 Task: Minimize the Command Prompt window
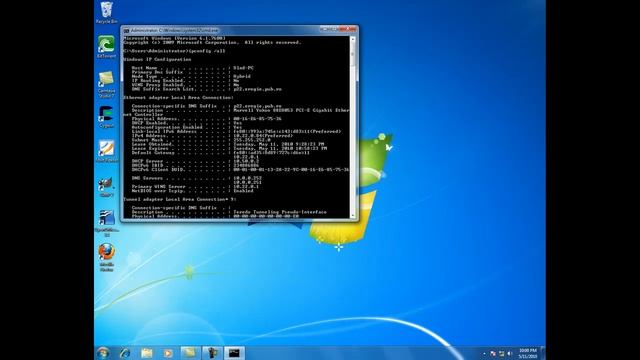(324, 29)
